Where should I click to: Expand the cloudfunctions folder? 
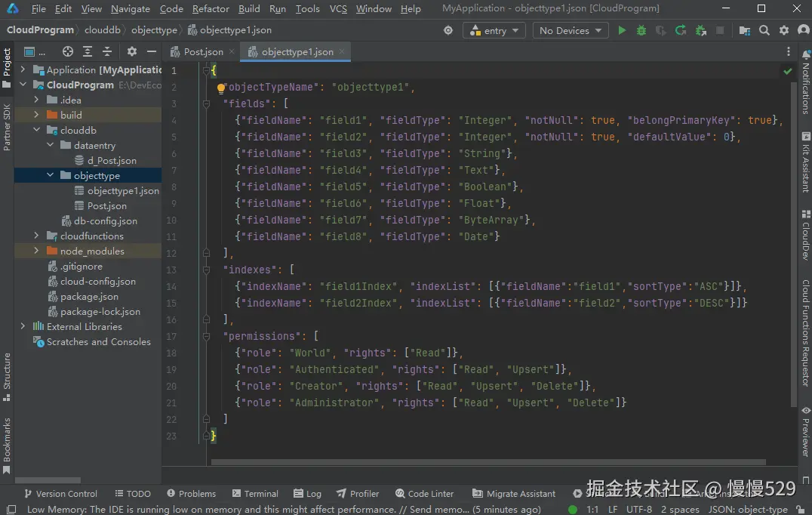pyautogui.click(x=36, y=236)
